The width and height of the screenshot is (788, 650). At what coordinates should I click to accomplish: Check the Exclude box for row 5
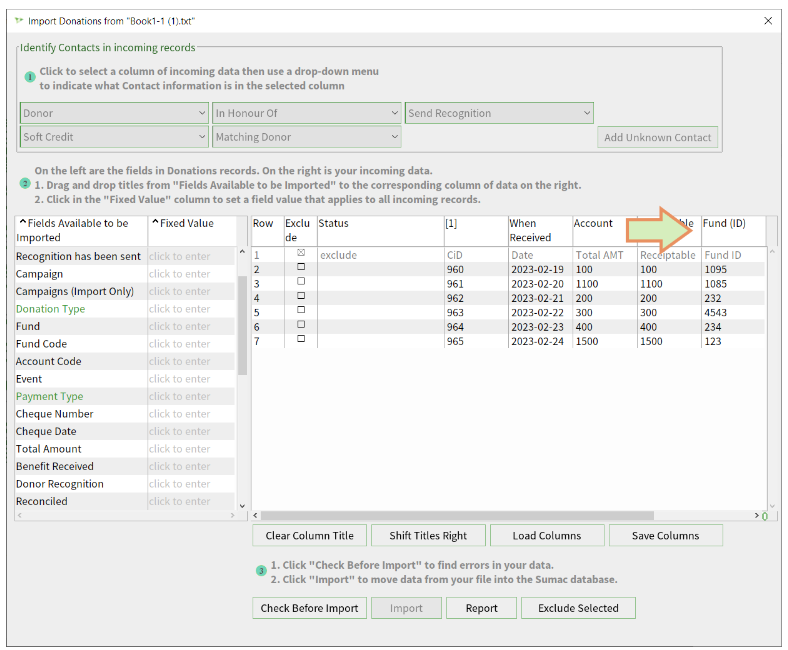pos(301,310)
